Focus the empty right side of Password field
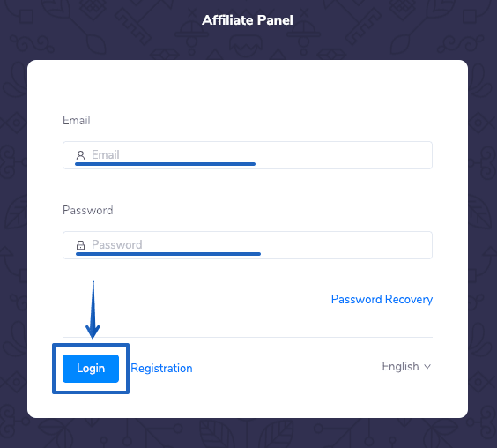This screenshot has width=497, height=448. (346, 245)
